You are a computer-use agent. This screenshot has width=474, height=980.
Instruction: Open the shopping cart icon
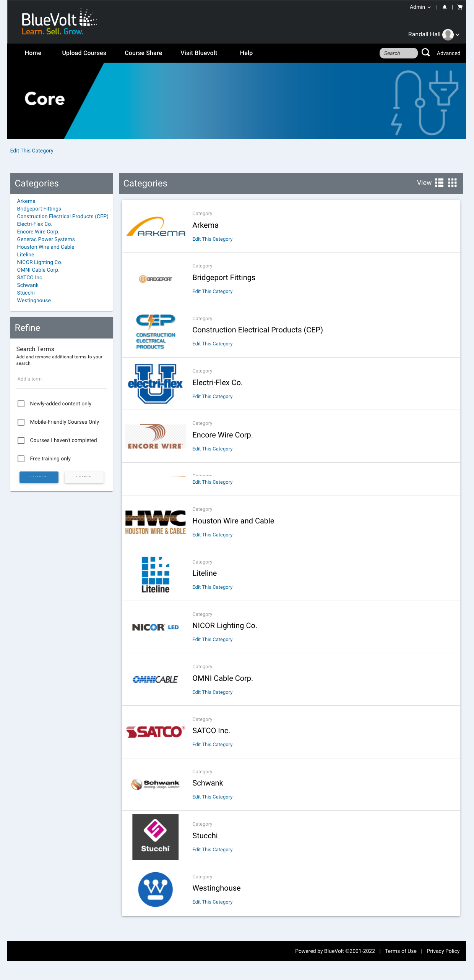(460, 7)
